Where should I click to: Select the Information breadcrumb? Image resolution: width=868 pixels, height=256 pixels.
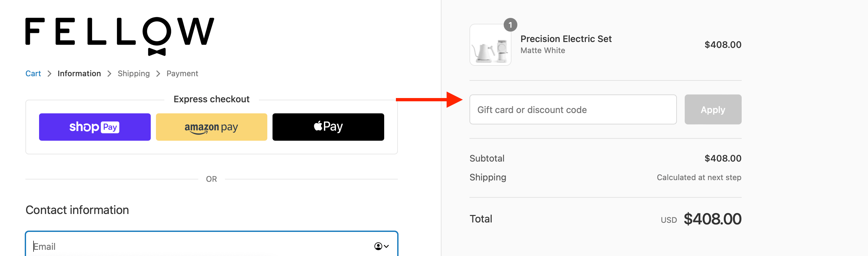(x=79, y=73)
